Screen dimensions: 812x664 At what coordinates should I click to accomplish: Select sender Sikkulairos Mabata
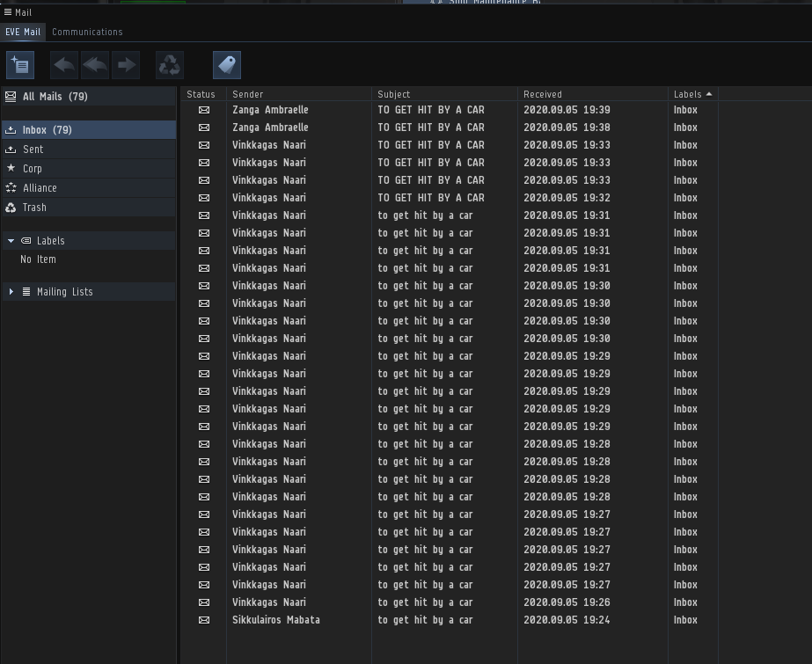(276, 620)
